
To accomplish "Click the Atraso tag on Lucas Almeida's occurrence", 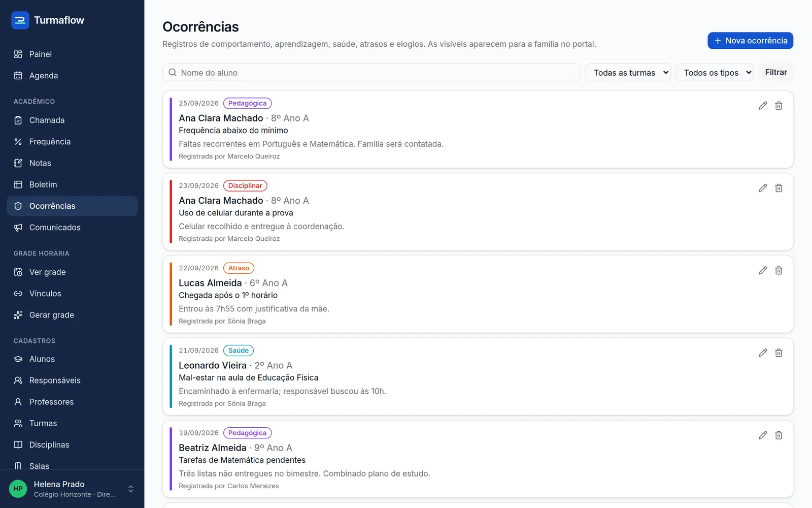I will 239,268.
